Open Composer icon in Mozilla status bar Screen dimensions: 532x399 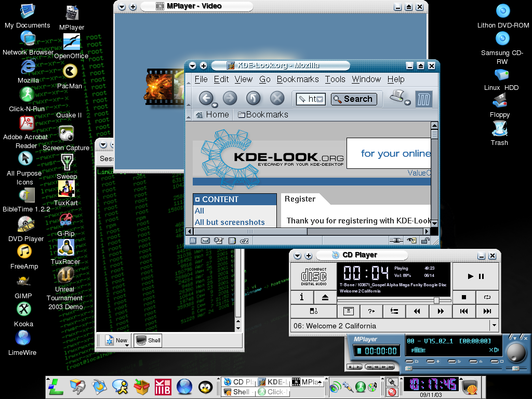[x=219, y=241]
